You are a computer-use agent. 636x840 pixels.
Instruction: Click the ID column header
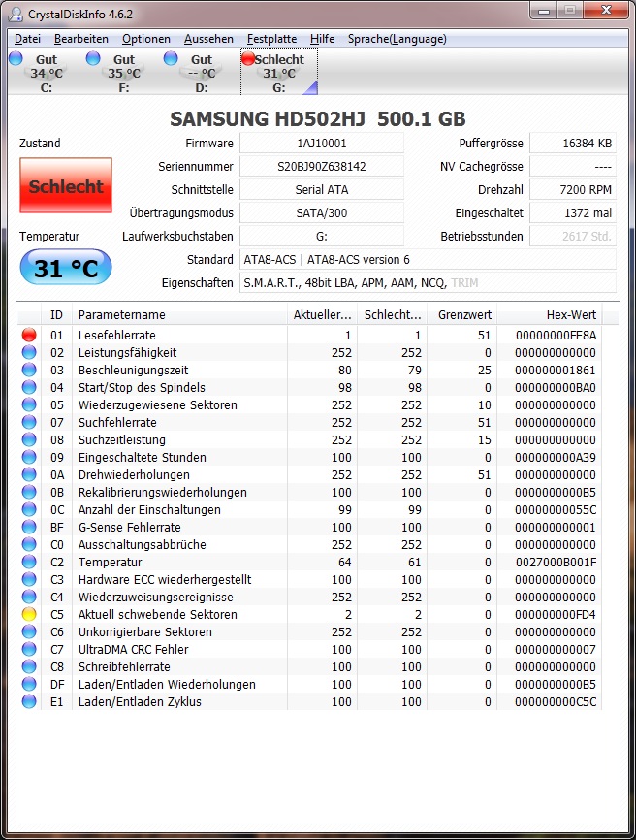point(56,315)
